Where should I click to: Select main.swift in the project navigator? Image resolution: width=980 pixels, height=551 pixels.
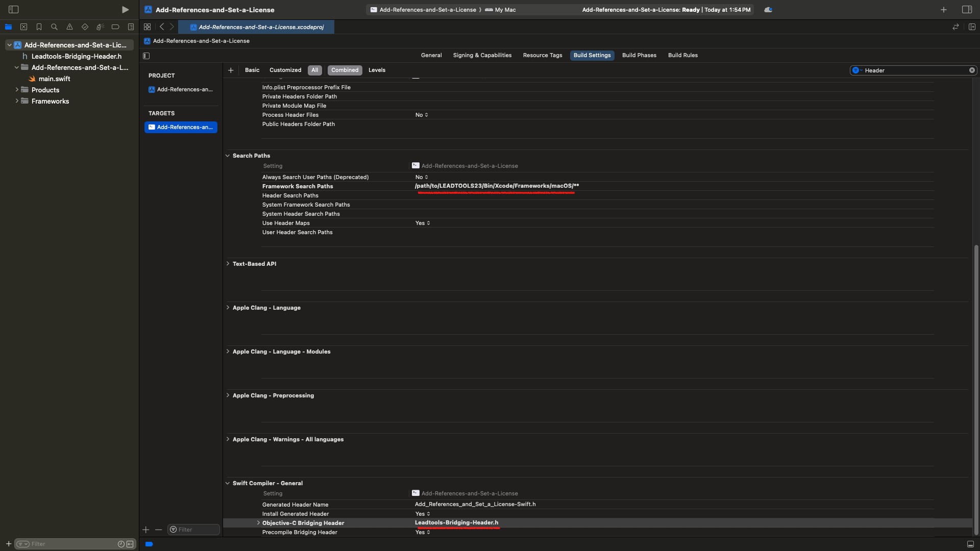click(55, 79)
